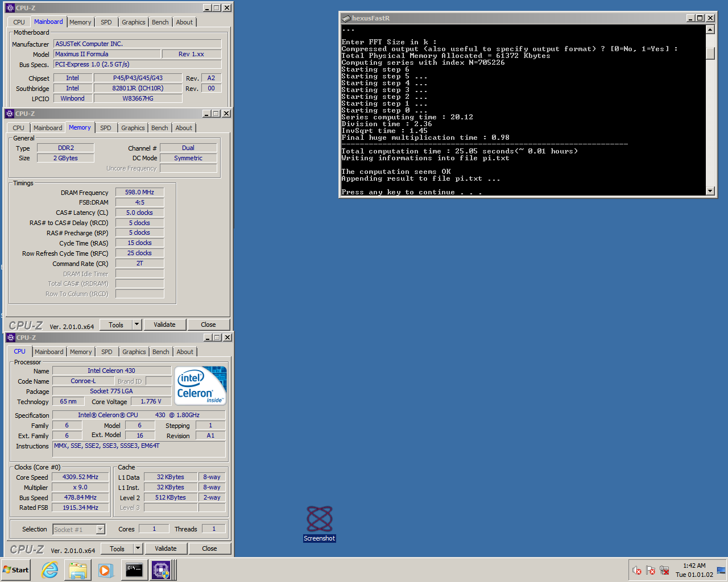The width and height of the screenshot is (728, 582).
Task: Click the top CPU-Z window title icon
Action: coord(10,8)
